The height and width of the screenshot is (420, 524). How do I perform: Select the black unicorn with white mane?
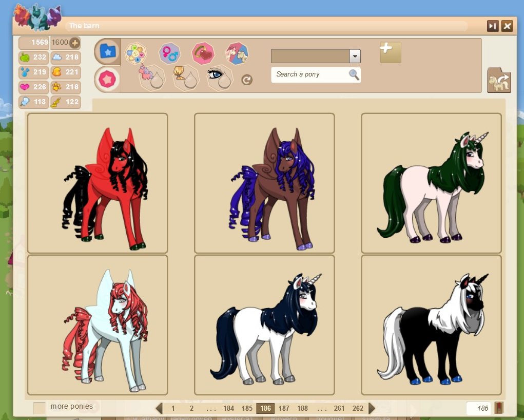pyautogui.click(x=432, y=325)
